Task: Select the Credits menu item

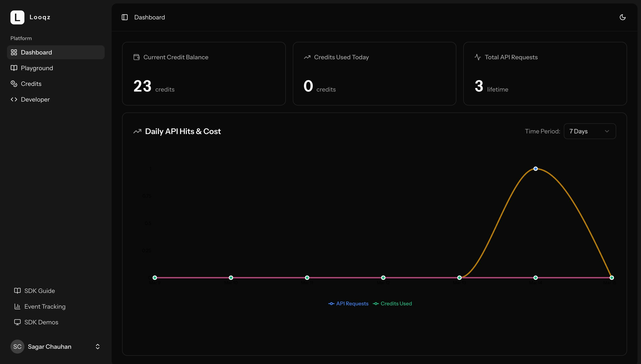Action: tap(31, 84)
